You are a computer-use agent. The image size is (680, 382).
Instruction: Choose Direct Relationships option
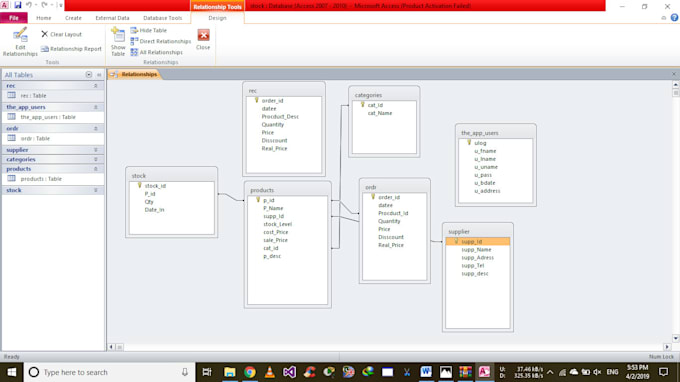pos(161,41)
